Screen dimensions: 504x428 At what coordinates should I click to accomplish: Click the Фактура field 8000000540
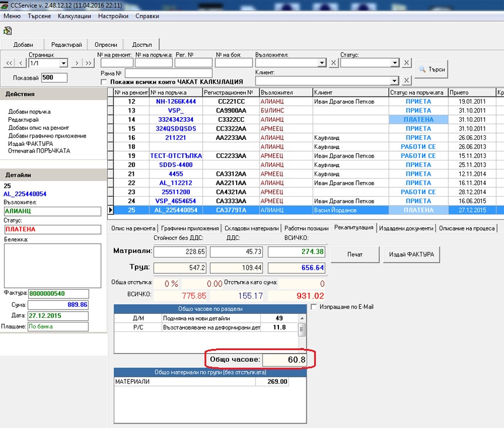click(x=59, y=293)
